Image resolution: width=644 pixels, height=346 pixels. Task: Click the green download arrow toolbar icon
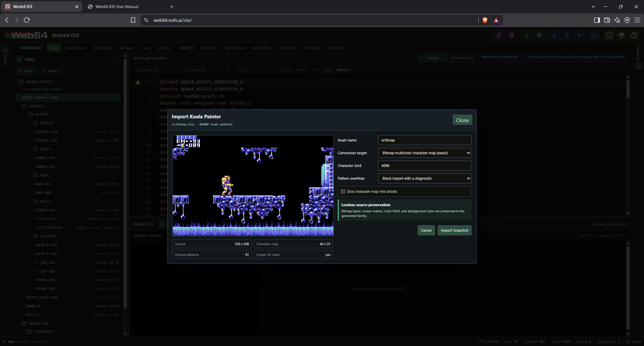tap(527, 35)
